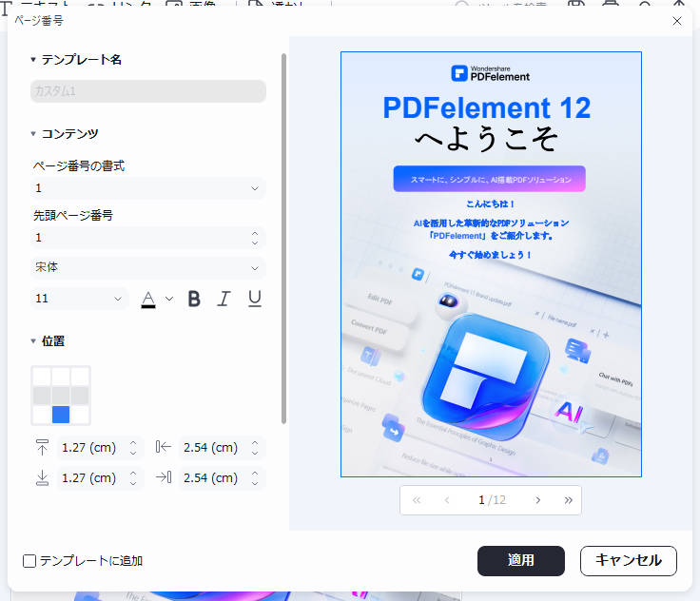This screenshot has height=601, width=700.
Task: Toggle underline formatting for page number
Action: pos(255,299)
